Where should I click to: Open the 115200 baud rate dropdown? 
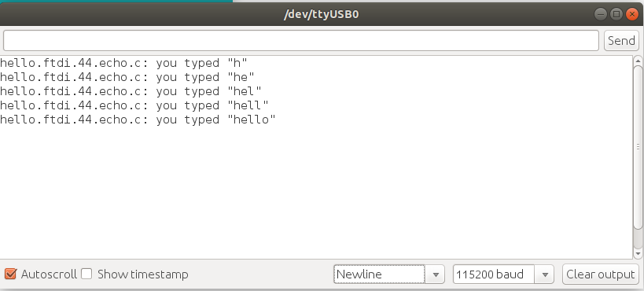click(503, 274)
